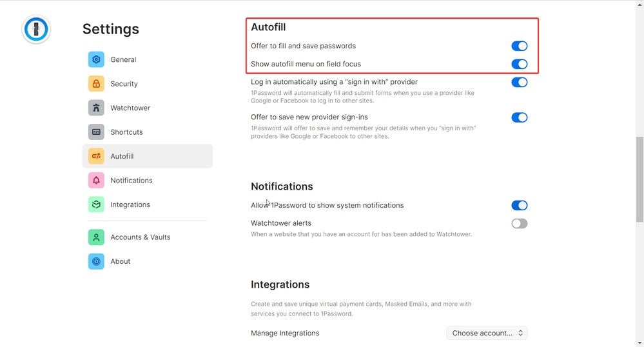Go to Accounts & Vaults label
The width and height of the screenshot is (644, 347).
click(141, 237)
